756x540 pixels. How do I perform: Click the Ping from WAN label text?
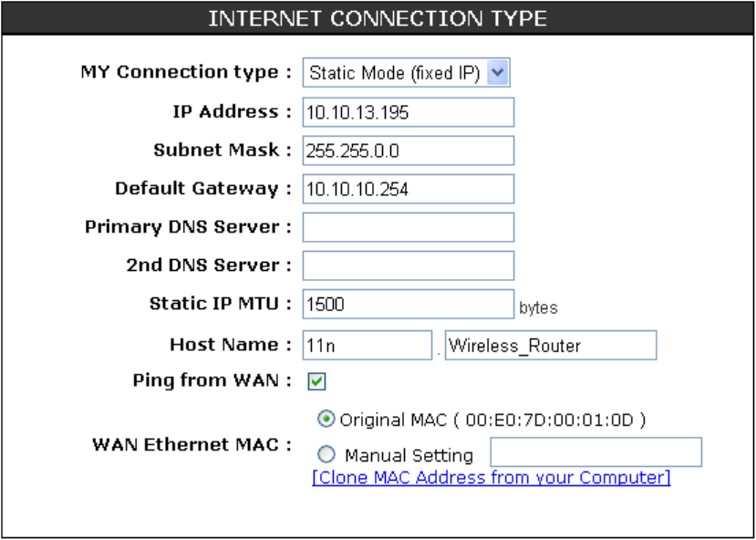205,380
